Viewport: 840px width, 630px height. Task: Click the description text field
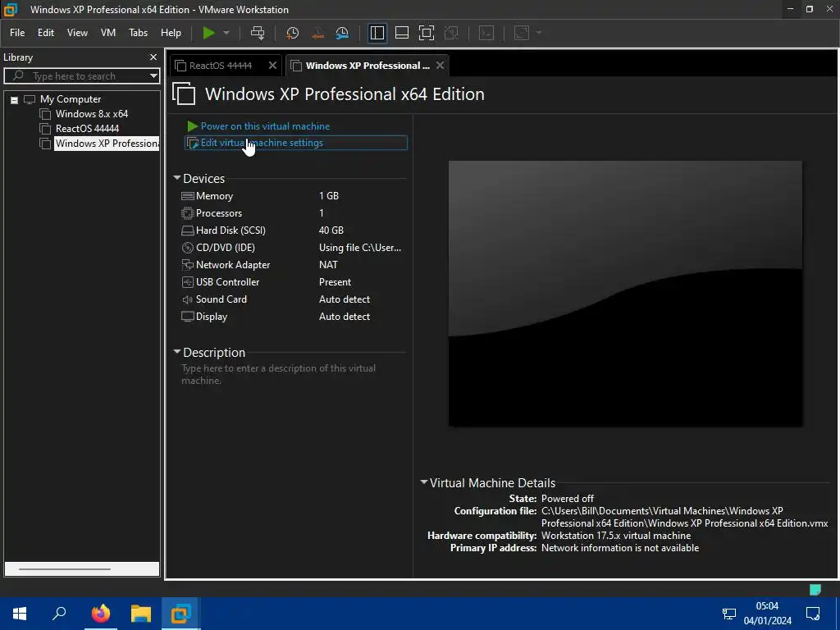click(x=294, y=374)
